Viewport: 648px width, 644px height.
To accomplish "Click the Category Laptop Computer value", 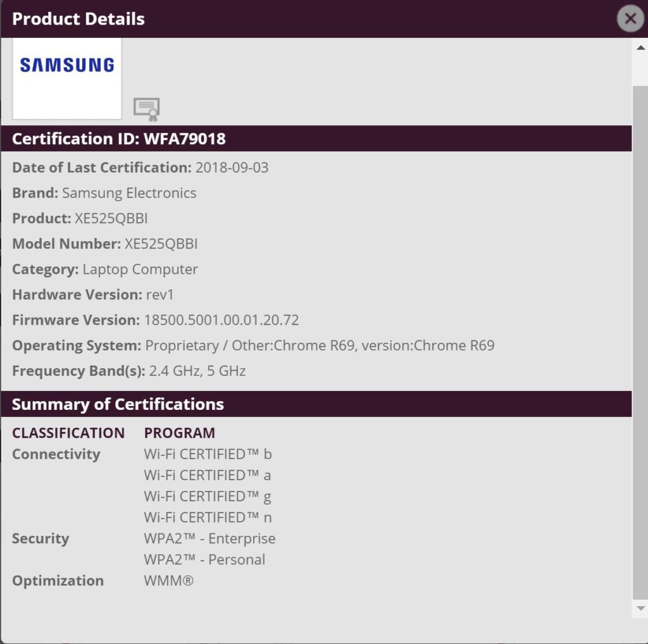I will 140,269.
